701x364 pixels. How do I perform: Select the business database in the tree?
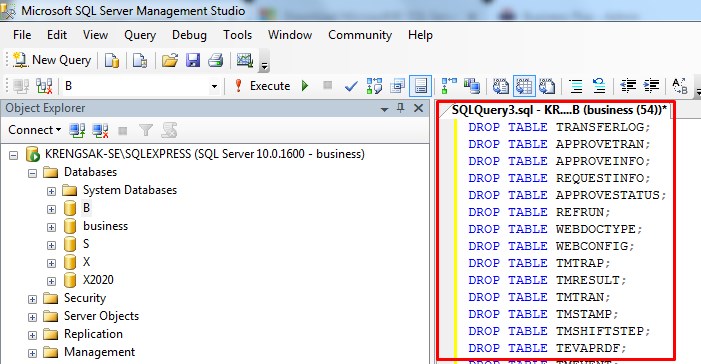coord(106,226)
